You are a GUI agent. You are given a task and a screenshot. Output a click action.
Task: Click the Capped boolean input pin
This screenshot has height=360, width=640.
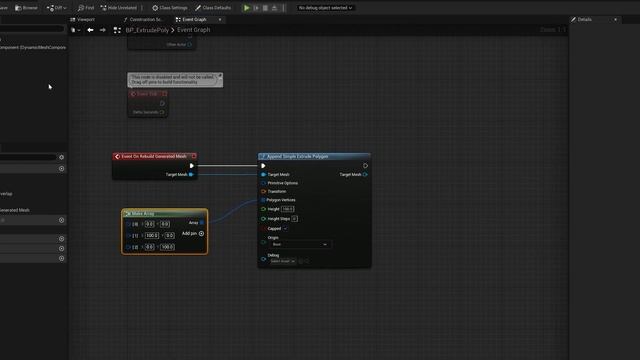tap(263, 229)
